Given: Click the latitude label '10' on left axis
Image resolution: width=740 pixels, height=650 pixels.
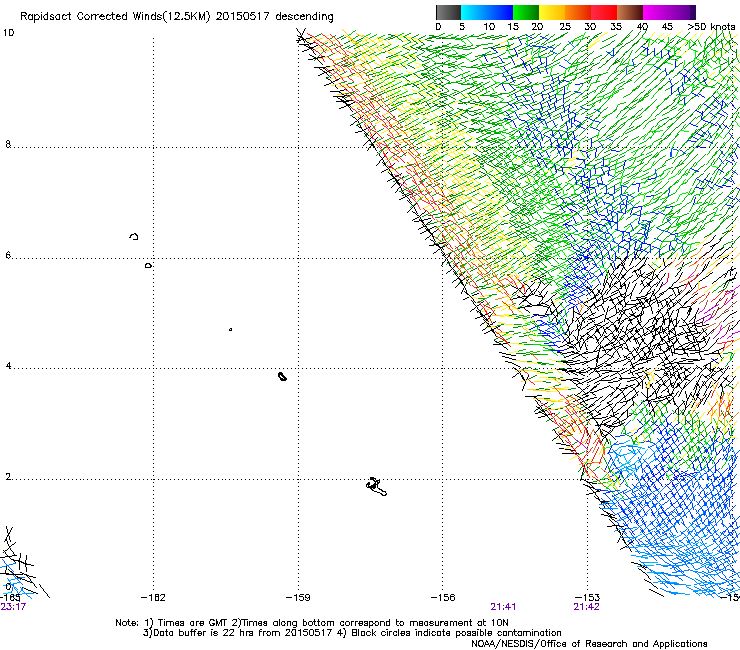Looking at the screenshot, I should coord(8,33).
